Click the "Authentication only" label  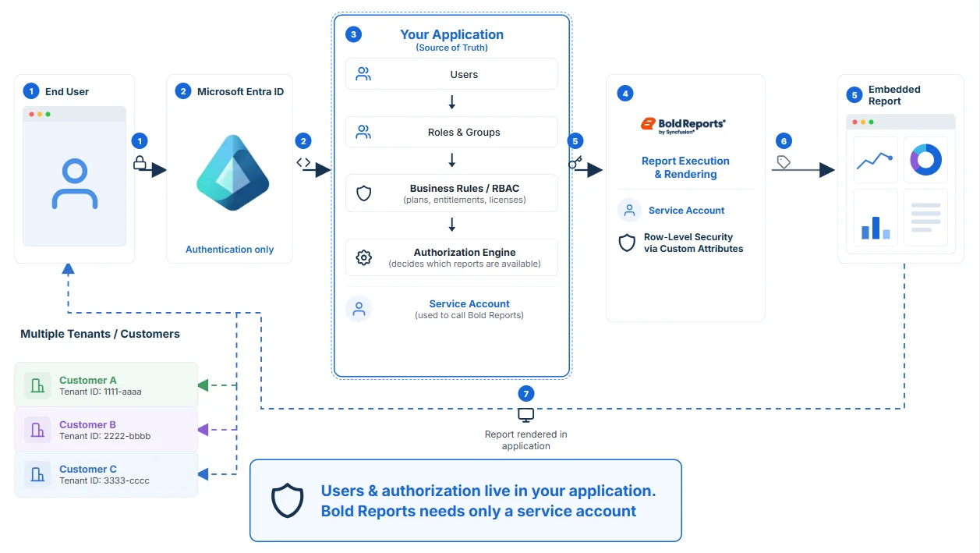click(230, 250)
